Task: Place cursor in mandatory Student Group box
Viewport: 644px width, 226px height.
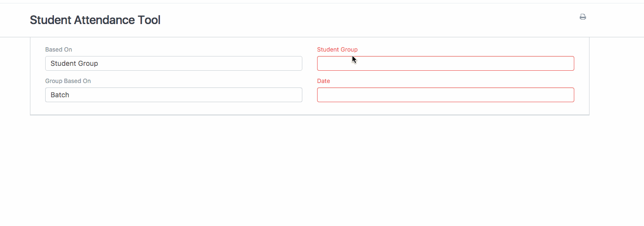Action: [445, 63]
